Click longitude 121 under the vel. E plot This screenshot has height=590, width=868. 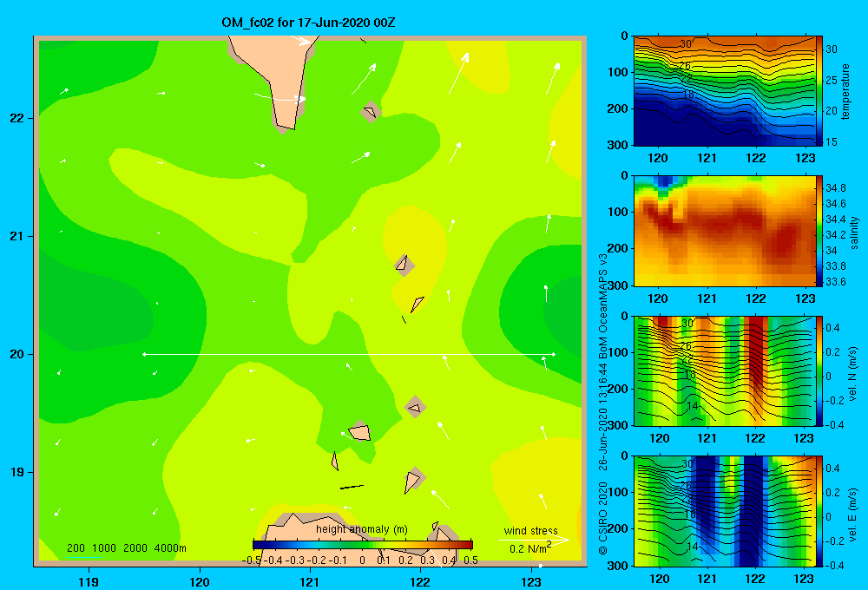[707, 579]
